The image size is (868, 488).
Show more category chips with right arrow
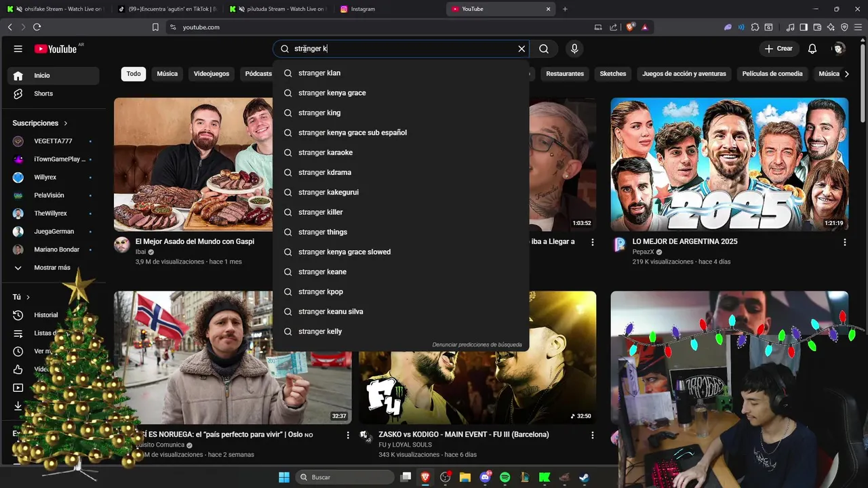[x=846, y=74]
